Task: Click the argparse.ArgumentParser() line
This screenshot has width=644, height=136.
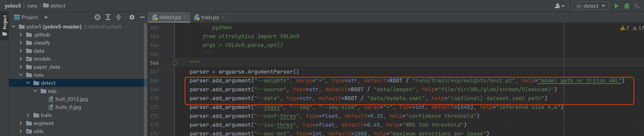Action: point(244,72)
